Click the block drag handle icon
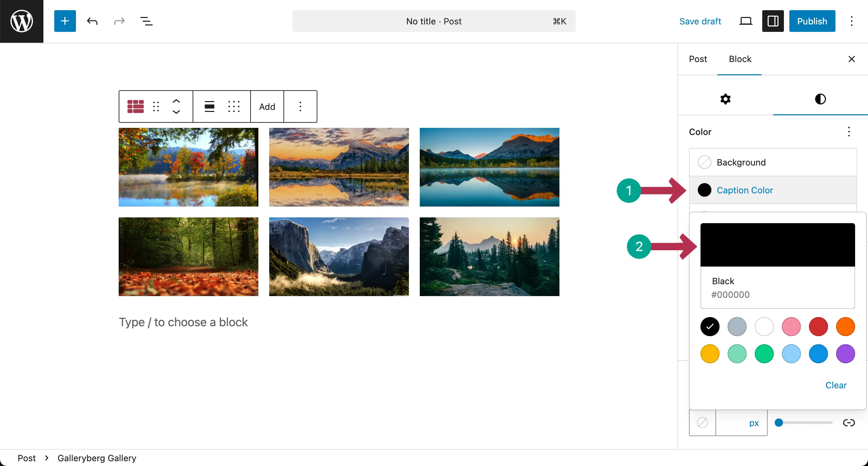This screenshot has height=466, width=868. click(x=156, y=106)
